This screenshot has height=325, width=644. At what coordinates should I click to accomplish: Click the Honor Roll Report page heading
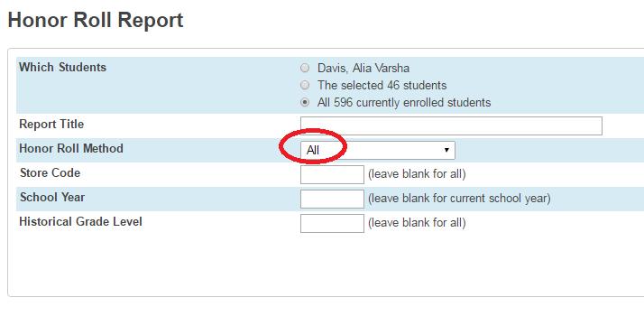(x=96, y=20)
